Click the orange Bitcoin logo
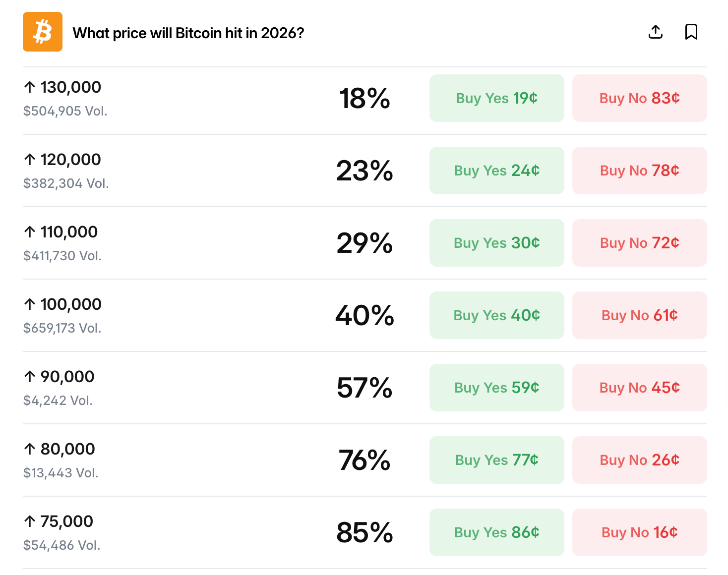Image resolution: width=728 pixels, height=575 pixels. tap(43, 32)
